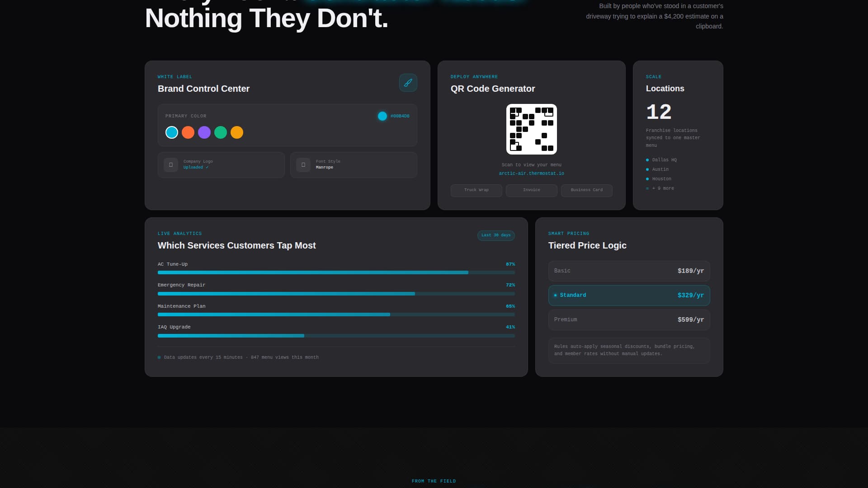
Task: Click the Last 30 days badge
Action: click(x=496, y=235)
